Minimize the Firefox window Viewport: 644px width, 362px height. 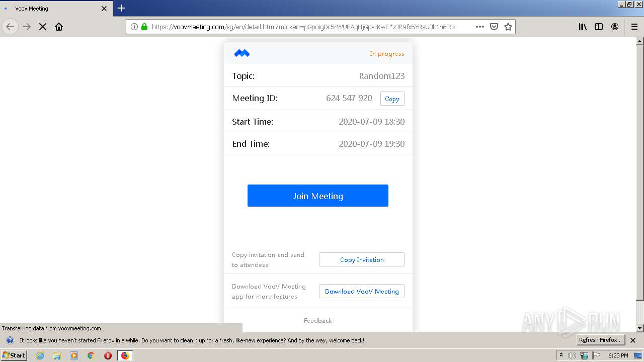click(x=621, y=4)
